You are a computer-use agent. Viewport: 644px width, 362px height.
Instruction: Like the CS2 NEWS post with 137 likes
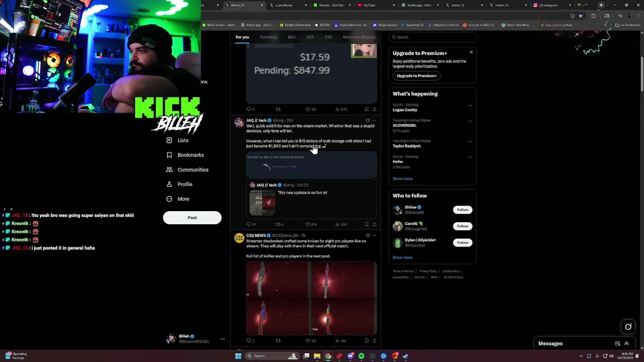310,341
